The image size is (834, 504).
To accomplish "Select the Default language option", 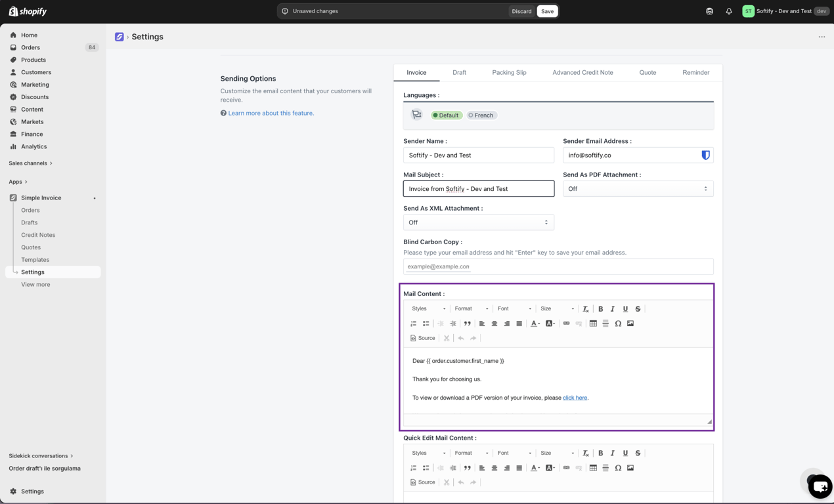I will tap(446, 115).
